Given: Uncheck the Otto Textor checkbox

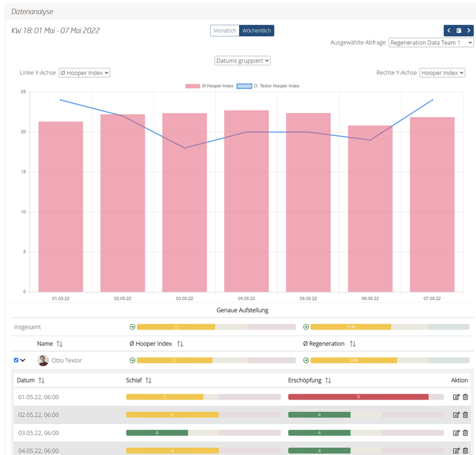Looking at the screenshot, I should pos(16,360).
